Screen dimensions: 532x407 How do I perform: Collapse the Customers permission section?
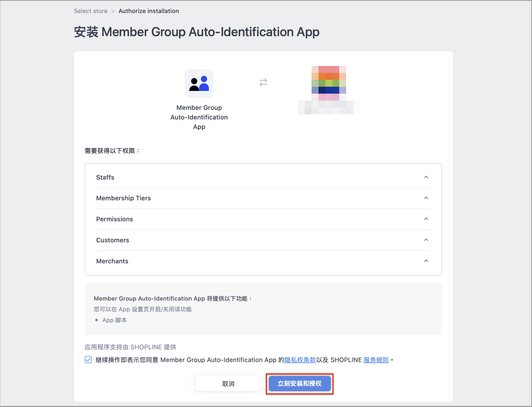click(426, 240)
